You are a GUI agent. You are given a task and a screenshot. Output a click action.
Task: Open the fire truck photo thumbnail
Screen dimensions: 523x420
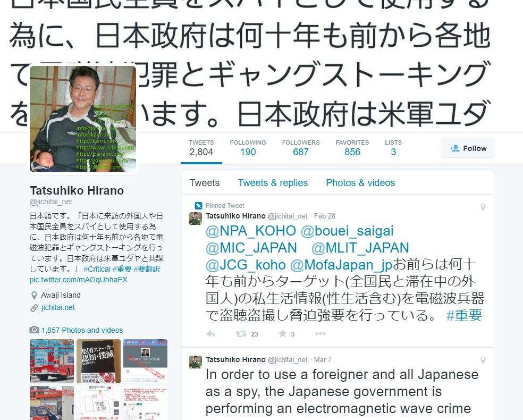point(52,361)
